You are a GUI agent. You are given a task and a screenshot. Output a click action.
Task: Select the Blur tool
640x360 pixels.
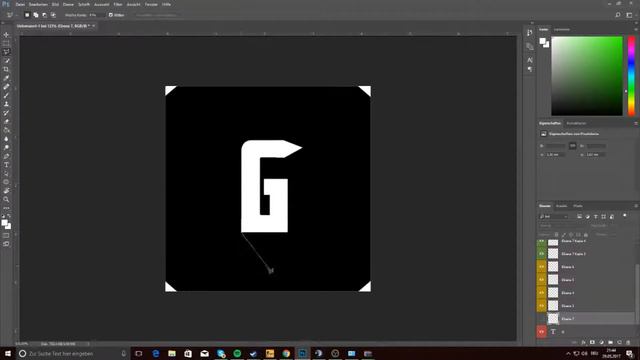[6, 139]
